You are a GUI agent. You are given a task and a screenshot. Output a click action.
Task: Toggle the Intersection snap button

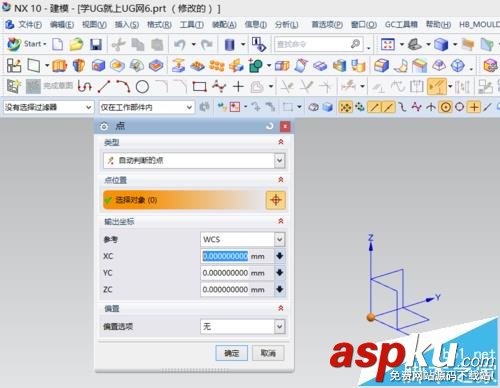pyautogui.click(x=431, y=107)
